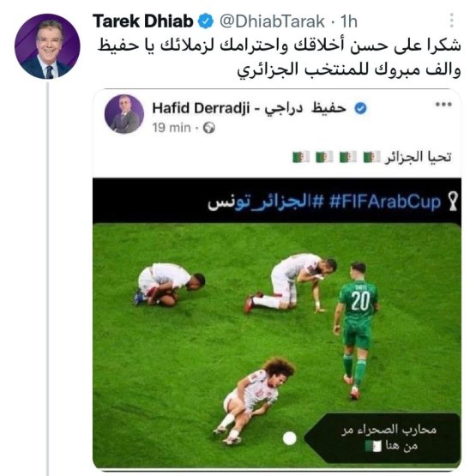Click the World Cup trophy icon
The image size is (476, 476).
(x=453, y=202)
